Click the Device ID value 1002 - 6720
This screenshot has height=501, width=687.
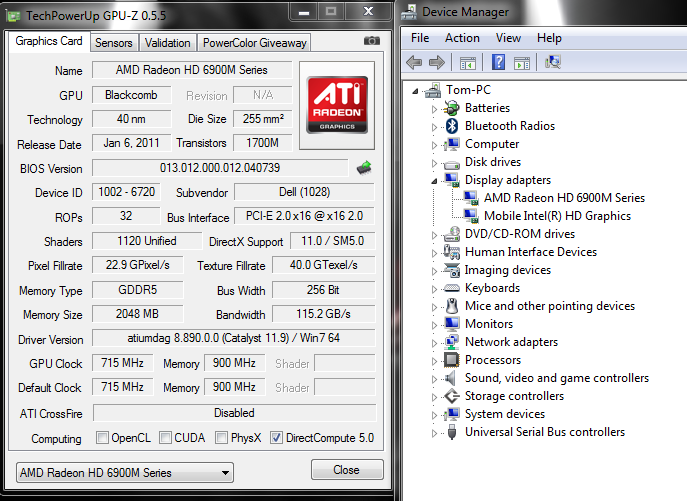(126, 192)
